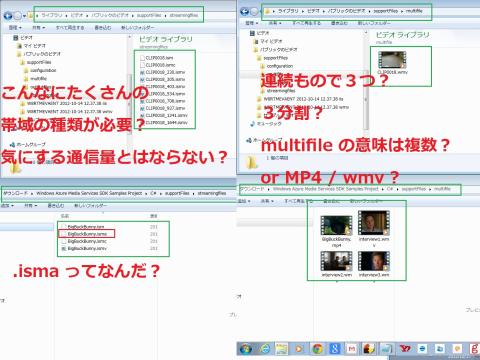Open BigBuckBunny.mp4 thumbnail
The height and width of the screenshot is (360, 480).
(x=336, y=225)
